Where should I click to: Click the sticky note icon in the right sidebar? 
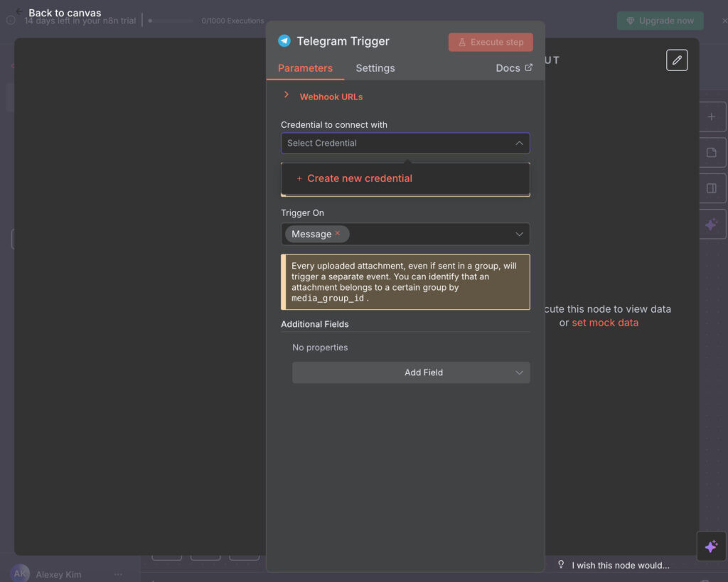click(712, 152)
